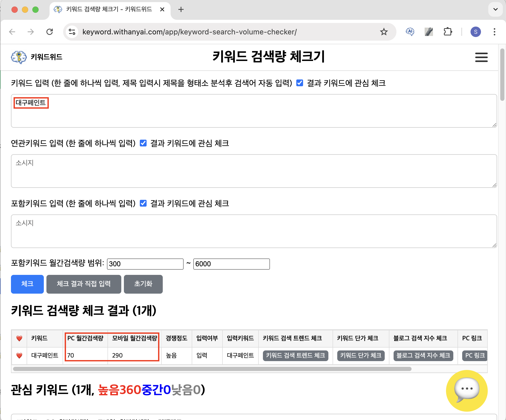
Task: Click the AI extension icon in toolbar
Action: 410,32
